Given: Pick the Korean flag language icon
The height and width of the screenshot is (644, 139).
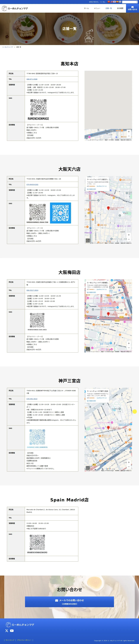Looking at the screenshot, I should tap(120, 2).
